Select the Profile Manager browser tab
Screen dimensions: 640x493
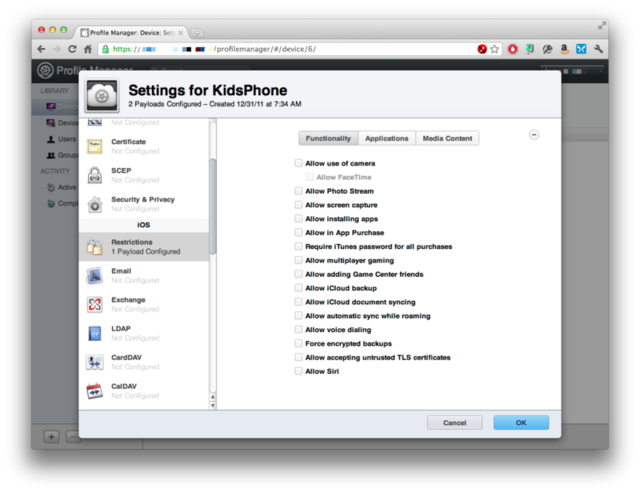[131, 33]
